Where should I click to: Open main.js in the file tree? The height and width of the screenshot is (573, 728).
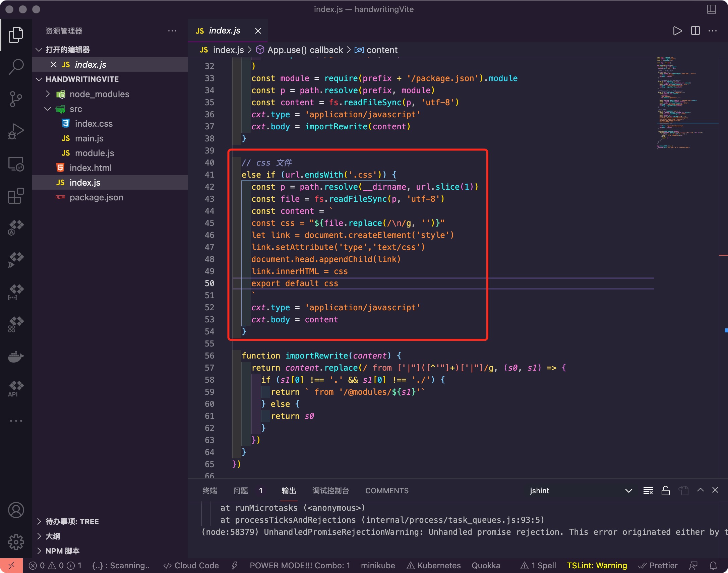pyautogui.click(x=110, y=138)
